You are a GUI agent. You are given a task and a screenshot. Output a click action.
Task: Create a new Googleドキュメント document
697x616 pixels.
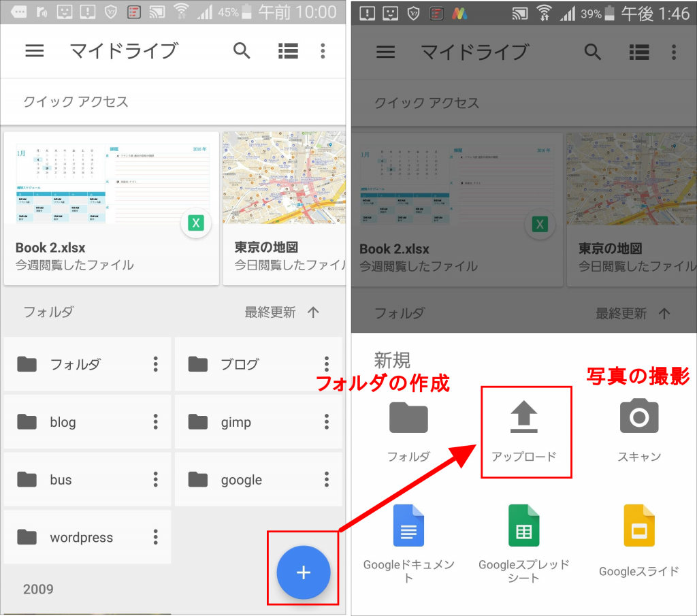pos(408,525)
